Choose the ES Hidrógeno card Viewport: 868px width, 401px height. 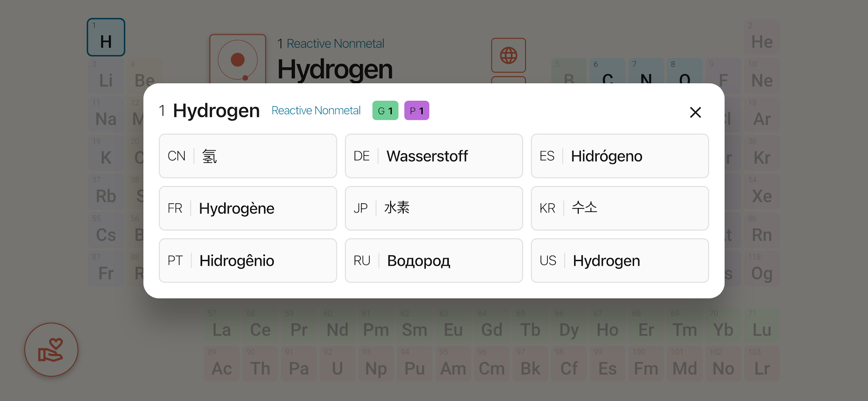(620, 156)
